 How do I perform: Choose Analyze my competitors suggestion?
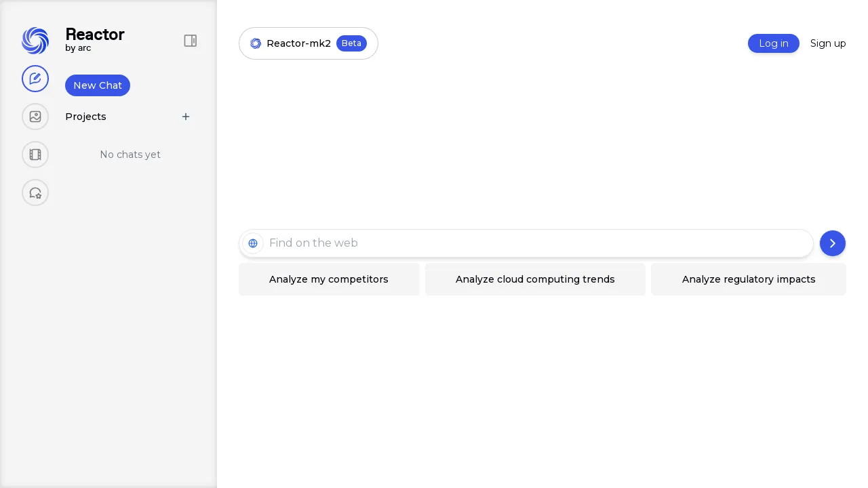coord(329,279)
